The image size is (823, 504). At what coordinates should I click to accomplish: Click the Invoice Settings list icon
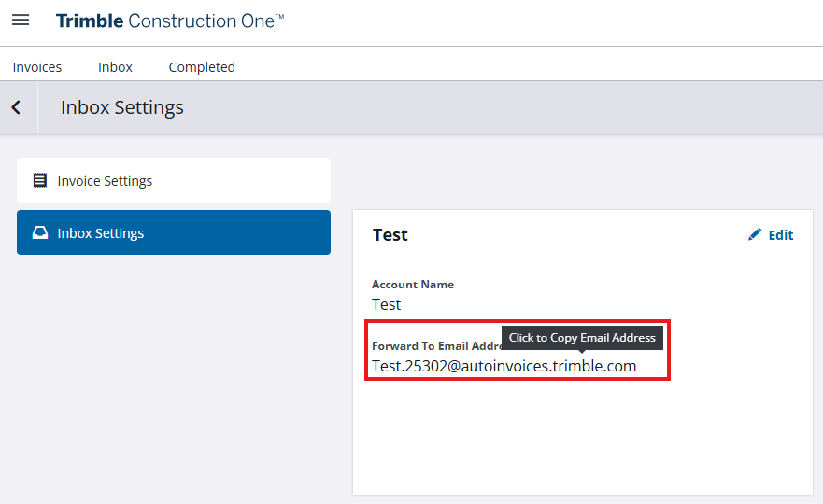40,180
